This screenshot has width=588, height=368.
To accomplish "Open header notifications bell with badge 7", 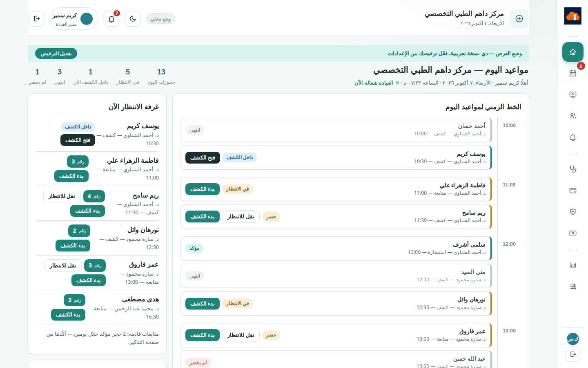I will (x=111, y=19).
